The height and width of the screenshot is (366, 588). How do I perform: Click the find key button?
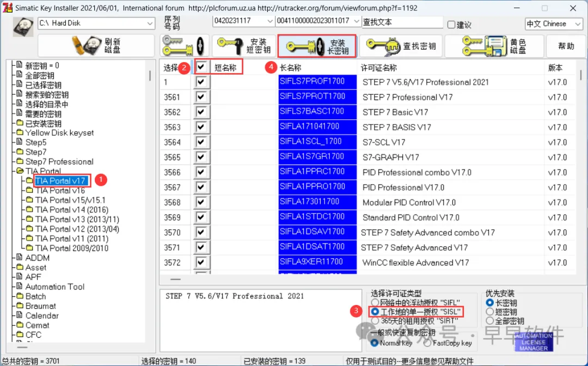(401, 46)
